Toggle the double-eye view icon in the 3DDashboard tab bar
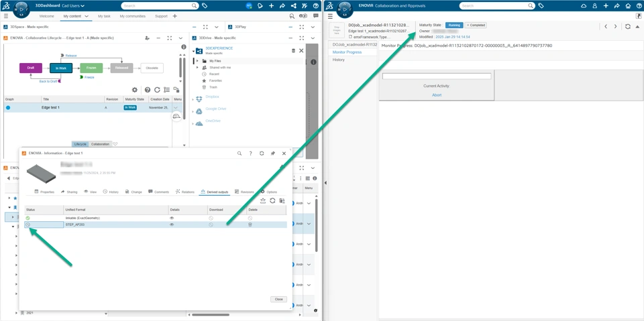The image size is (644, 321). tap(303, 16)
